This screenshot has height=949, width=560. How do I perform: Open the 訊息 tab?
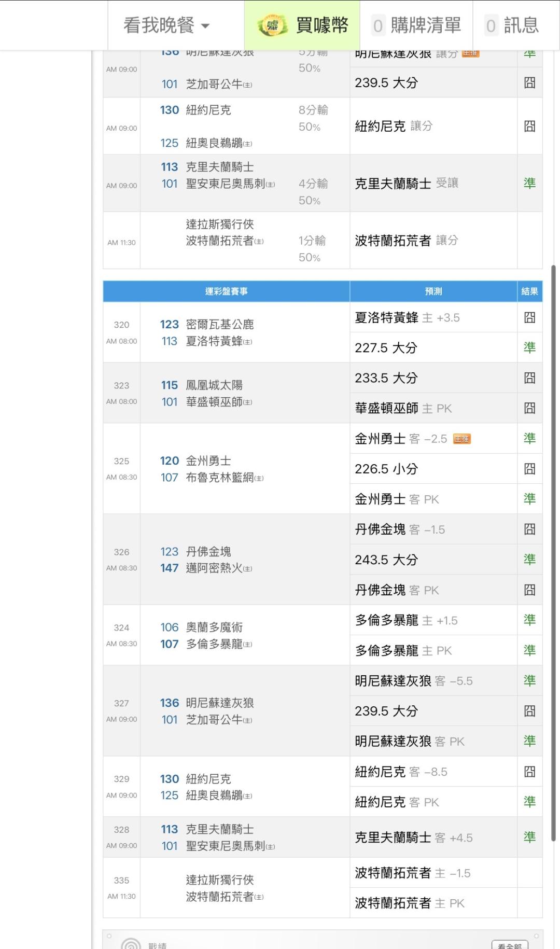[512, 25]
